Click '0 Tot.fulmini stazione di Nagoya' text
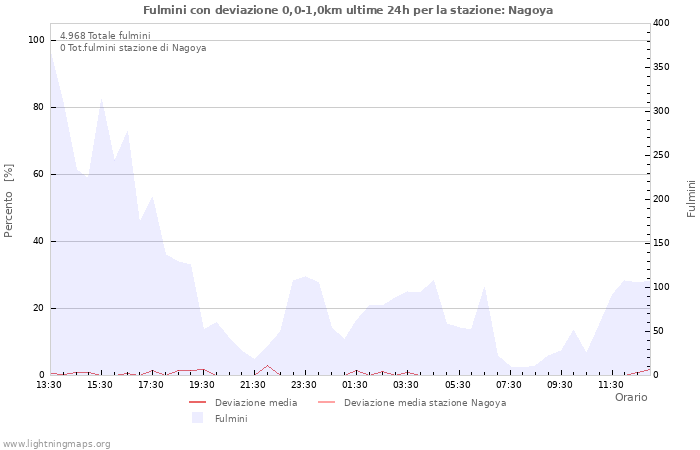The image size is (700, 450). [x=133, y=48]
